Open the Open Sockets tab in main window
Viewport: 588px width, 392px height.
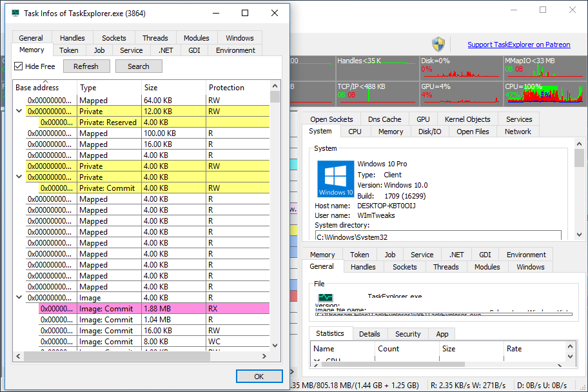[x=331, y=119]
